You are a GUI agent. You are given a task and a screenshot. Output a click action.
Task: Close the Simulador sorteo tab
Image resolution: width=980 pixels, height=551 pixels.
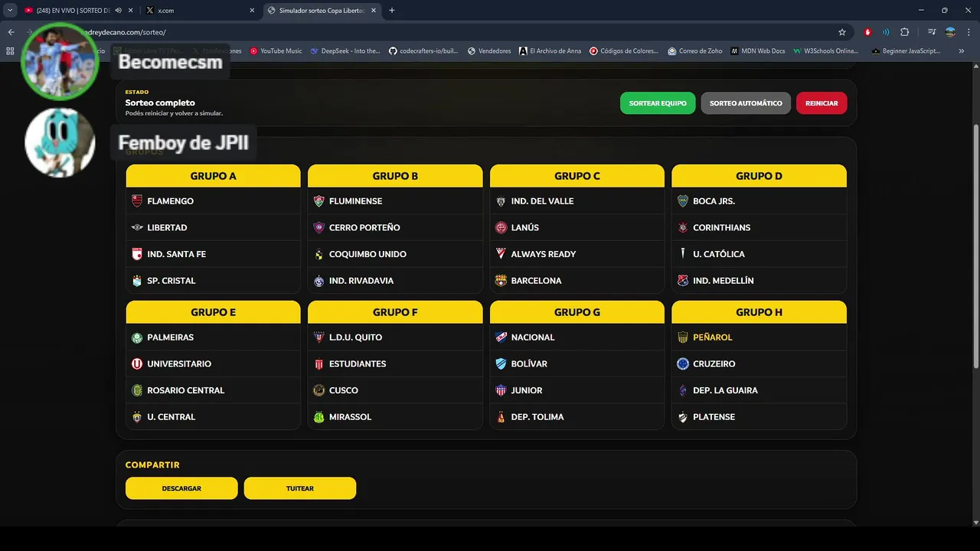[375, 11]
